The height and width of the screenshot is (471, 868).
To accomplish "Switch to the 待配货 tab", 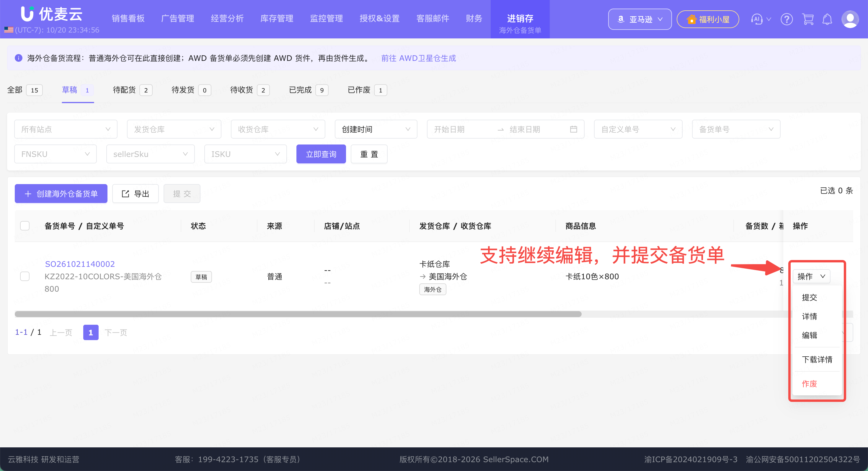I will (x=133, y=90).
